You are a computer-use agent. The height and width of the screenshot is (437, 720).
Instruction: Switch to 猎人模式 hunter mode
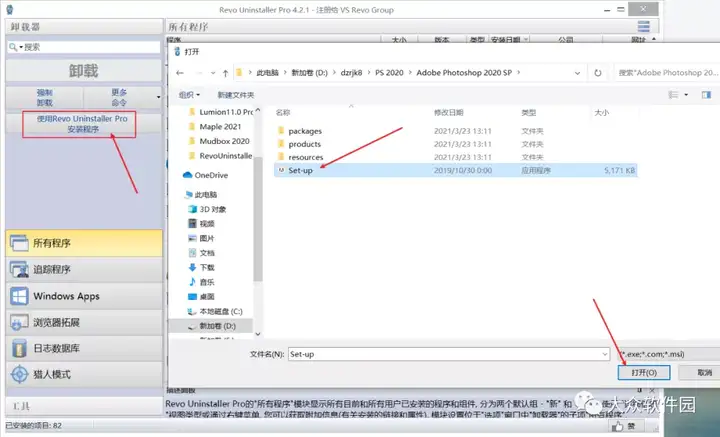[x=84, y=374]
